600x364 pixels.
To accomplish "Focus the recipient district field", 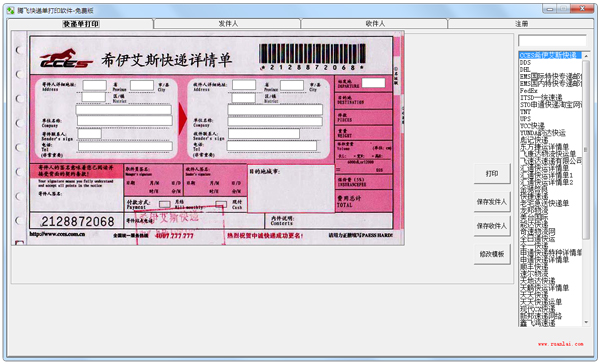I will [243, 97].
